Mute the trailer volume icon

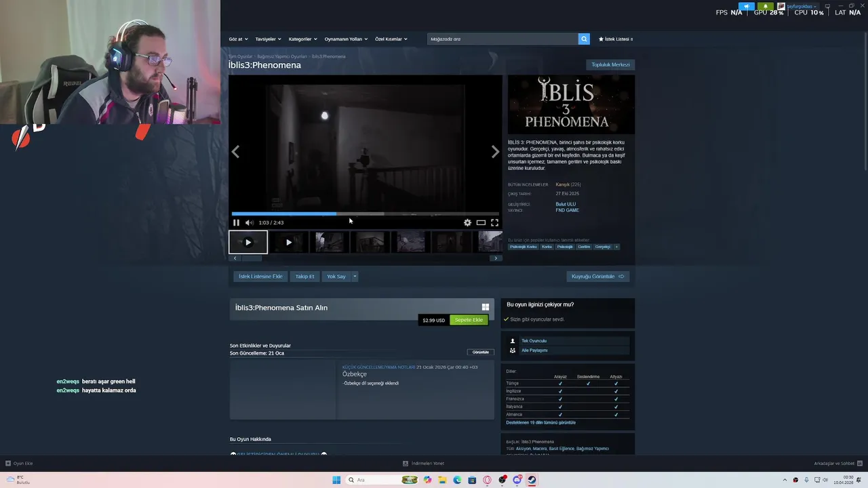click(x=249, y=222)
